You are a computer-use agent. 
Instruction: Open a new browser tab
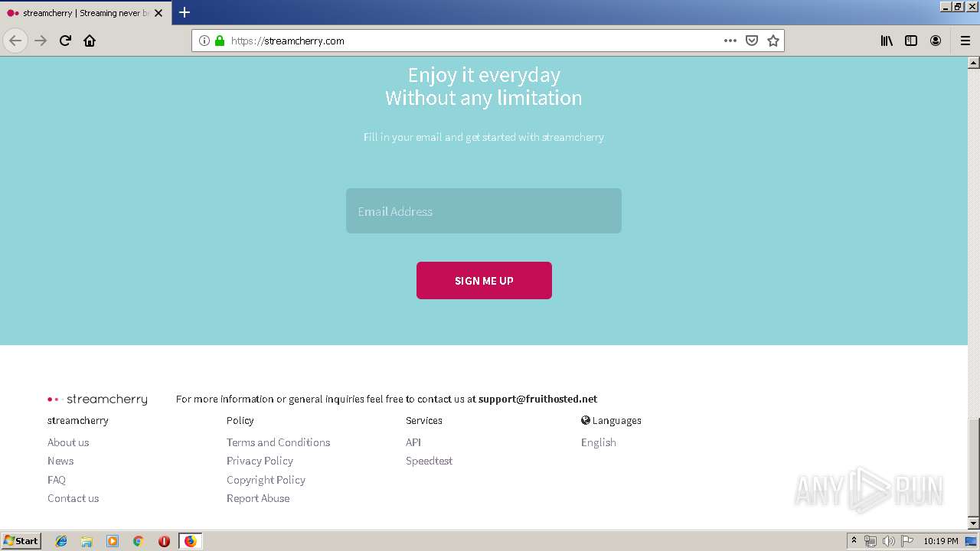pyautogui.click(x=185, y=12)
